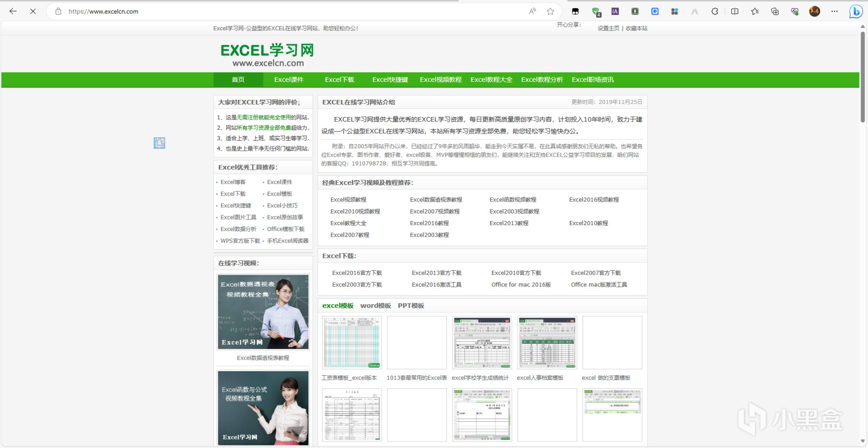Open Office mac版激活工具 link

click(x=599, y=285)
